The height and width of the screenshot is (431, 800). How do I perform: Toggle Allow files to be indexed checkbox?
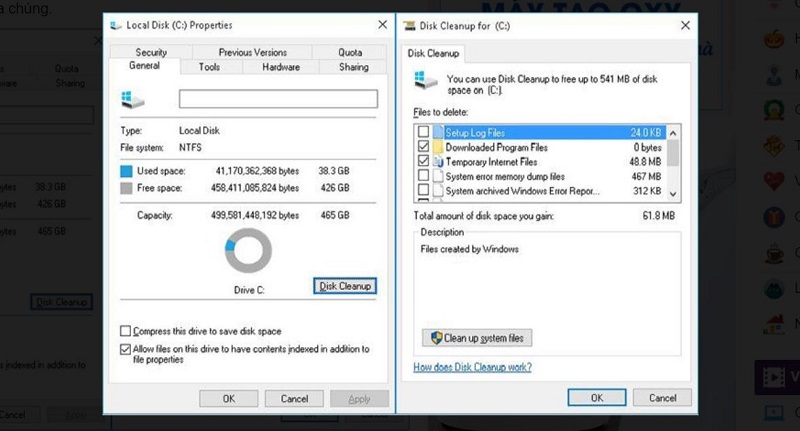pyautogui.click(x=126, y=349)
